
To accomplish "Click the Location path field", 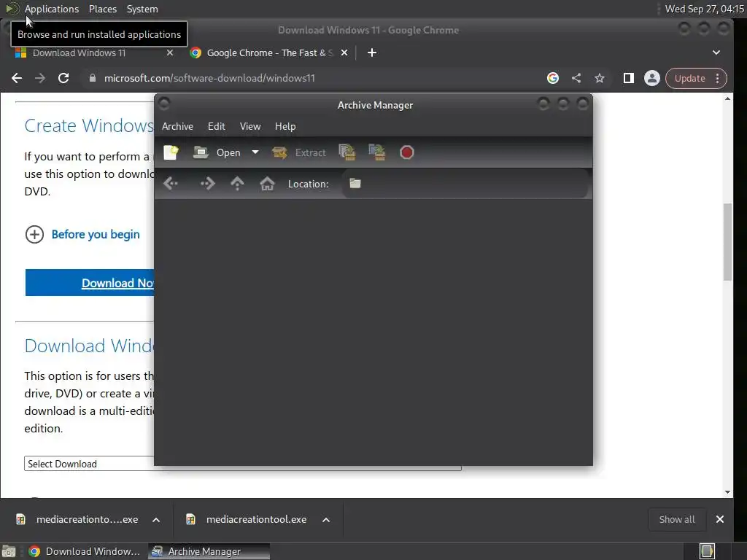I will pyautogui.click(x=465, y=183).
